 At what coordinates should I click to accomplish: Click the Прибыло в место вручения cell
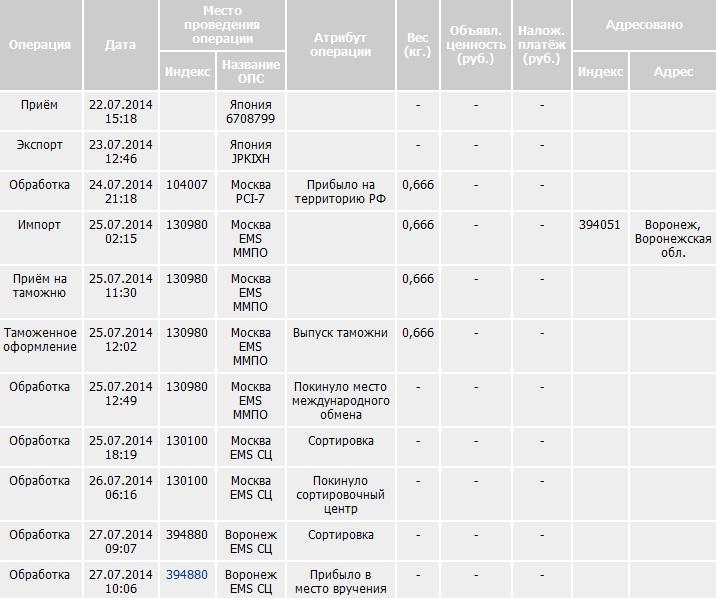click(x=341, y=581)
